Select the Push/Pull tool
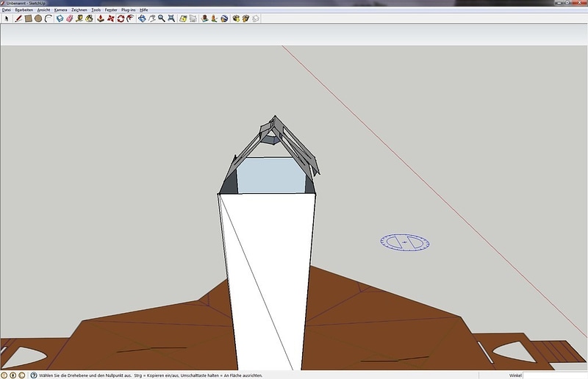Screen dimensions: 588x379 coord(101,18)
